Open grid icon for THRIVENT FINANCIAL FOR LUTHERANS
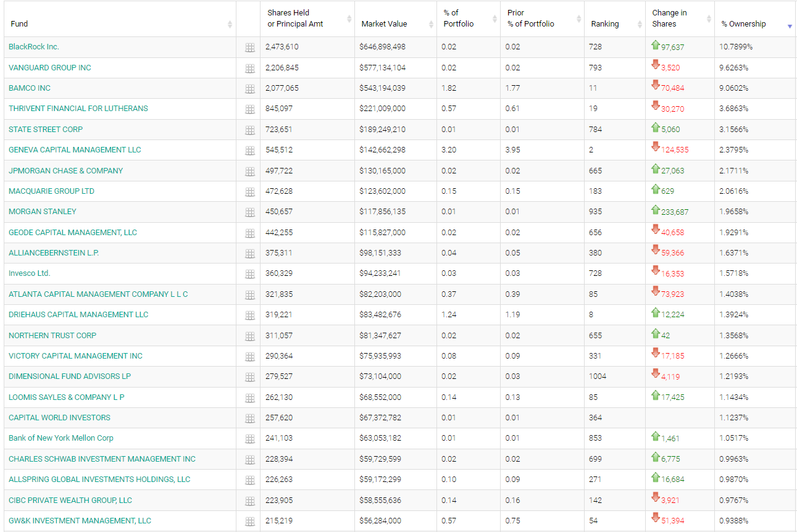 point(250,109)
